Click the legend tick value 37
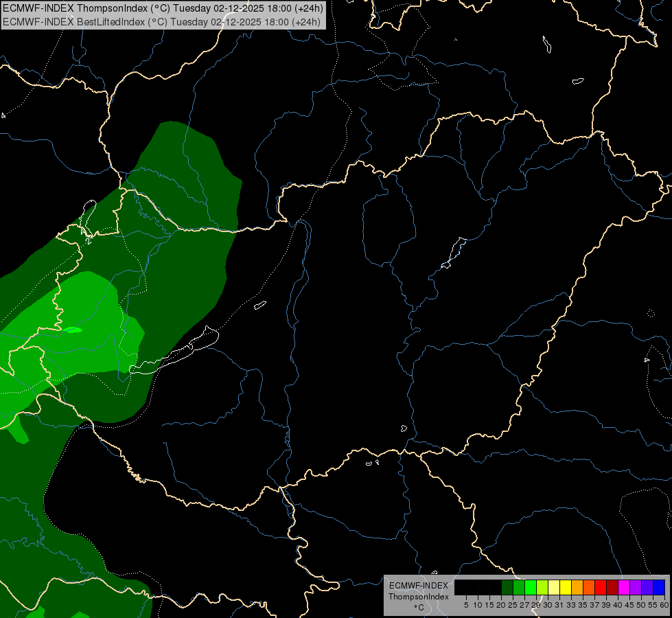The image size is (672, 618). pos(594,605)
